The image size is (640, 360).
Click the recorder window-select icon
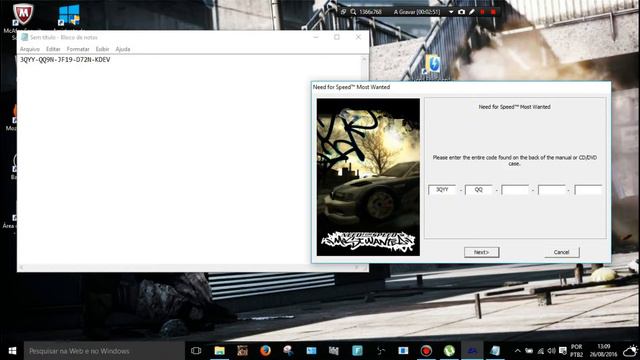[343, 12]
